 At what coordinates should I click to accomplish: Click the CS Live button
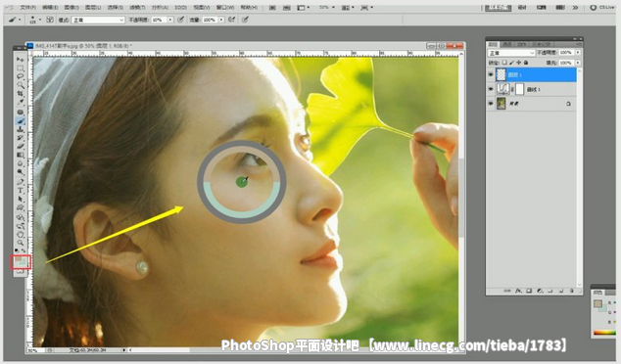(x=602, y=8)
